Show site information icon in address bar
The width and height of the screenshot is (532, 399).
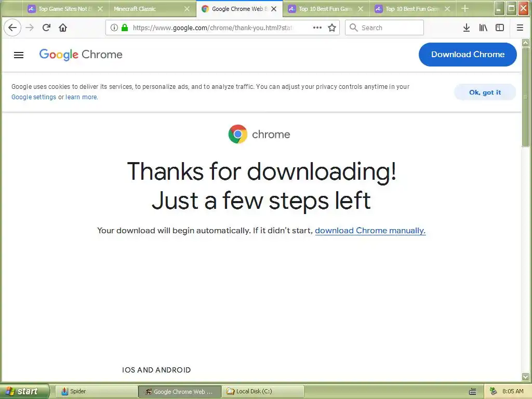click(x=114, y=28)
